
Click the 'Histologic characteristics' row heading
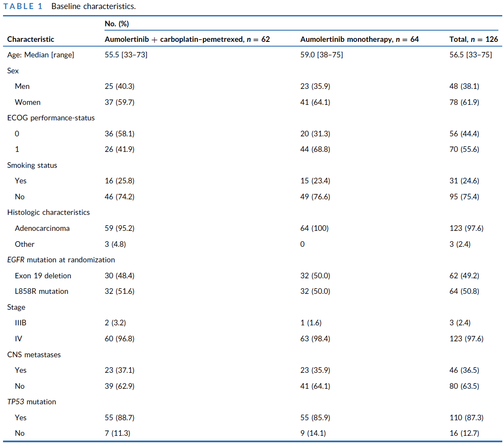click(x=48, y=212)
